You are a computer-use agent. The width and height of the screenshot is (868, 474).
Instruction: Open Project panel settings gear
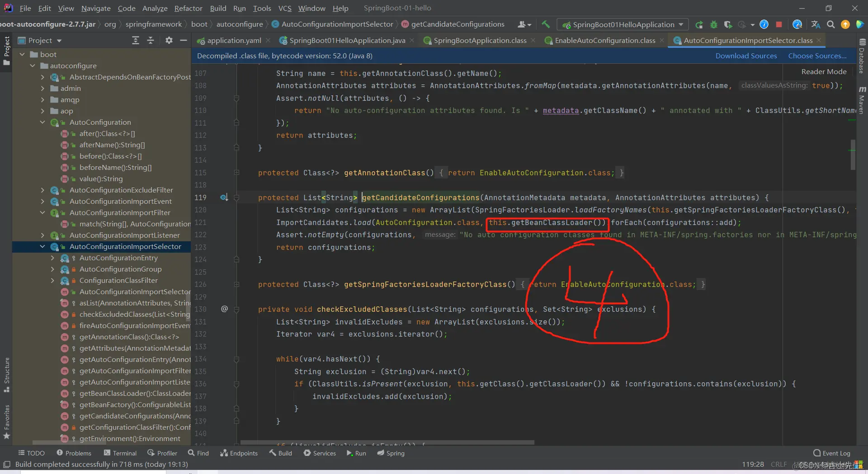tap(169, 41)
